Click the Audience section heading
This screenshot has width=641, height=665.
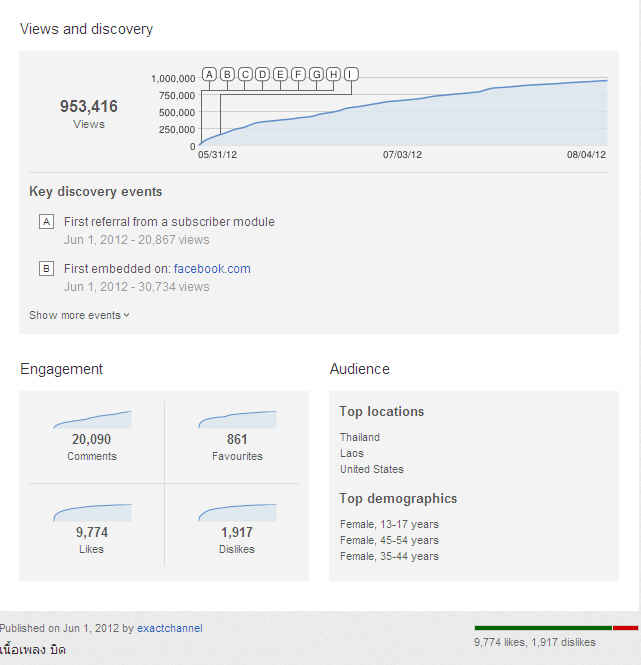360,369
